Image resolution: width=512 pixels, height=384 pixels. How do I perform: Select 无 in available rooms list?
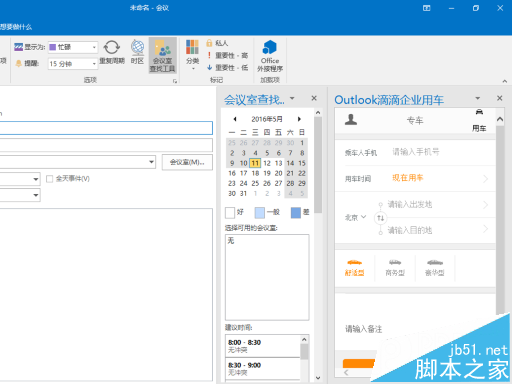[231, 240]
